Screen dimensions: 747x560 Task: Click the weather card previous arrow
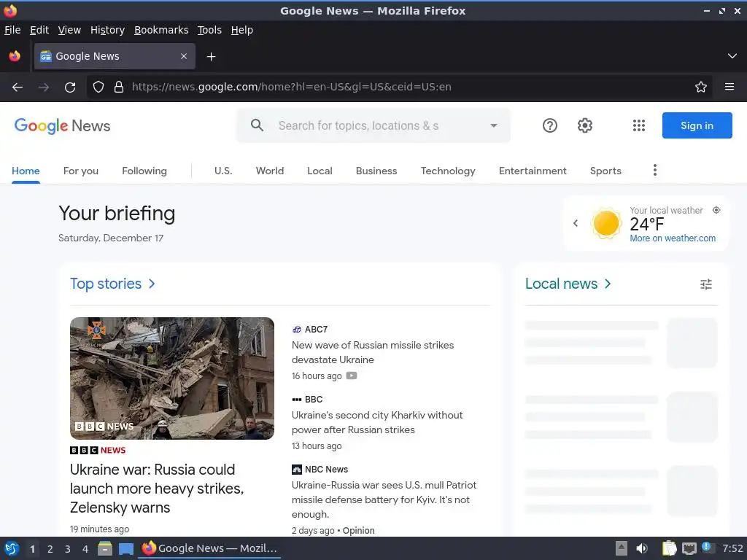point(576,223)
